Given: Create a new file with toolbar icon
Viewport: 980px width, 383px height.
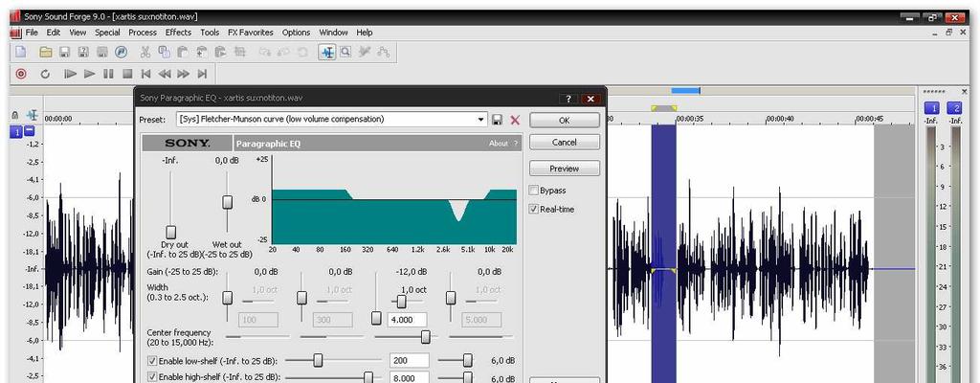Looking at the screenshot, I should pos(21,52).
